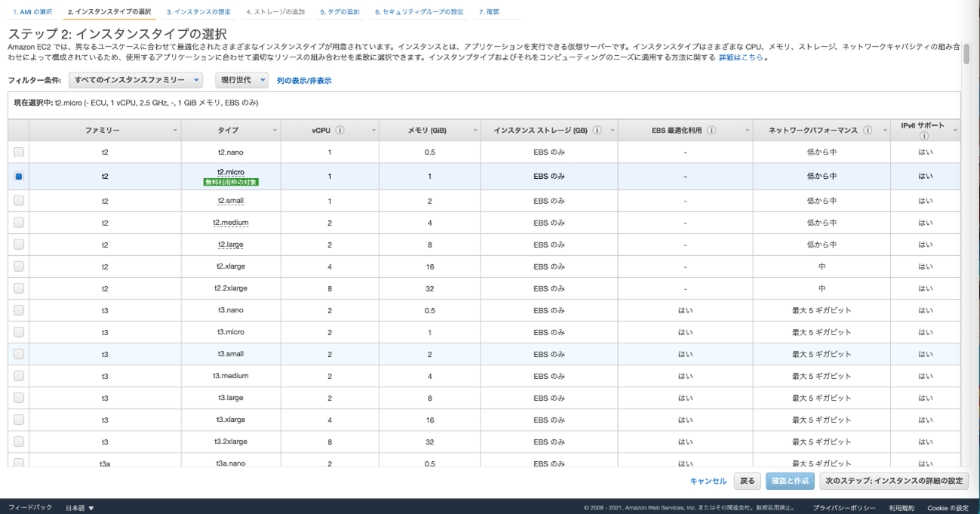This screenshot has width=980, height=514.
Task: Deselect the t2.micro instance checkbox
Action: 19,177
